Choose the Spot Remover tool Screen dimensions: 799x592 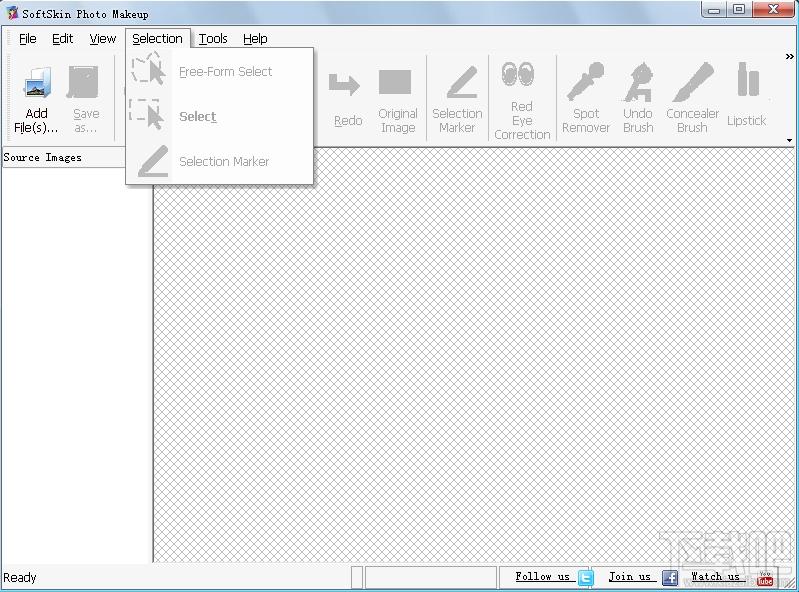pos(585,98)
